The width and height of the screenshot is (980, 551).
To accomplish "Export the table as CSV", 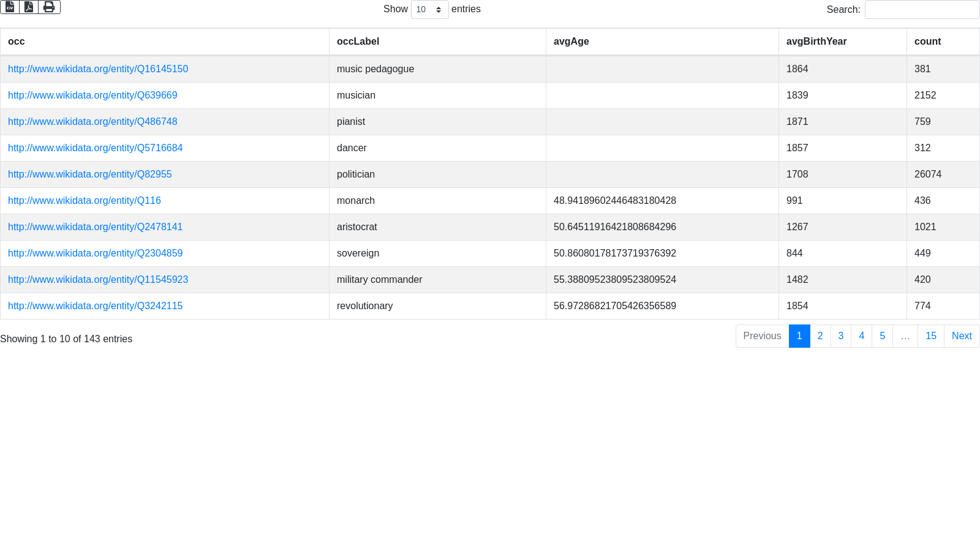I will (x=10, y=7).
